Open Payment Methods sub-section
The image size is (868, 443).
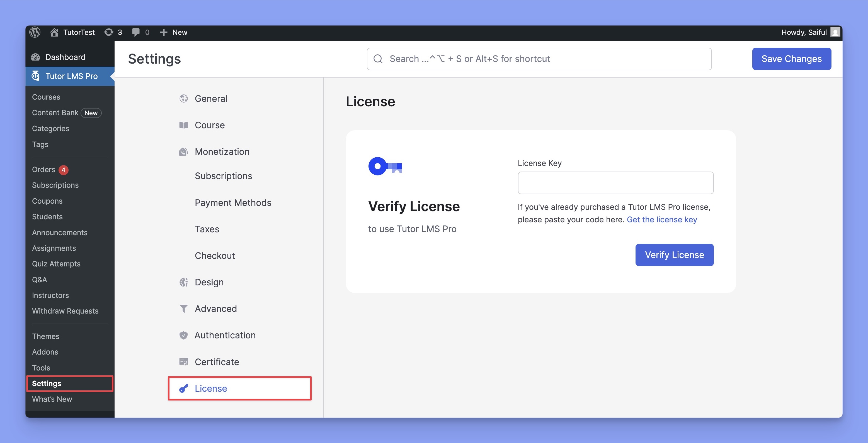pos(233,203)
